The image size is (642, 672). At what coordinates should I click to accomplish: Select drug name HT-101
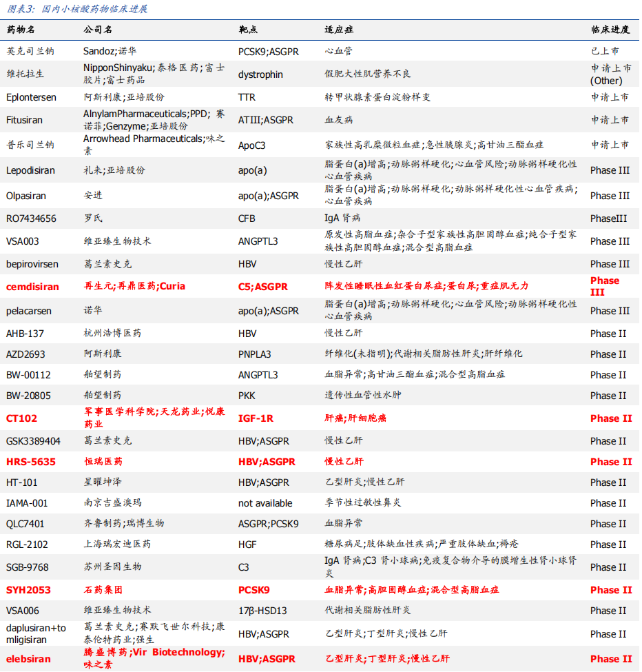coord(22,482)
